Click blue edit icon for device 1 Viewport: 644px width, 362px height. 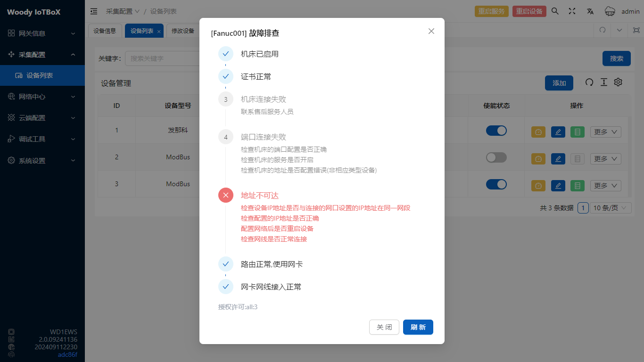558,132
